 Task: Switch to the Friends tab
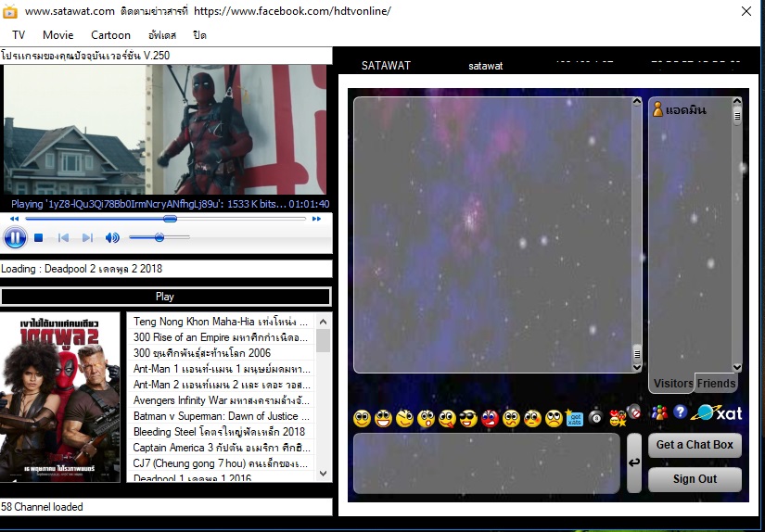[x=716, y=384]
